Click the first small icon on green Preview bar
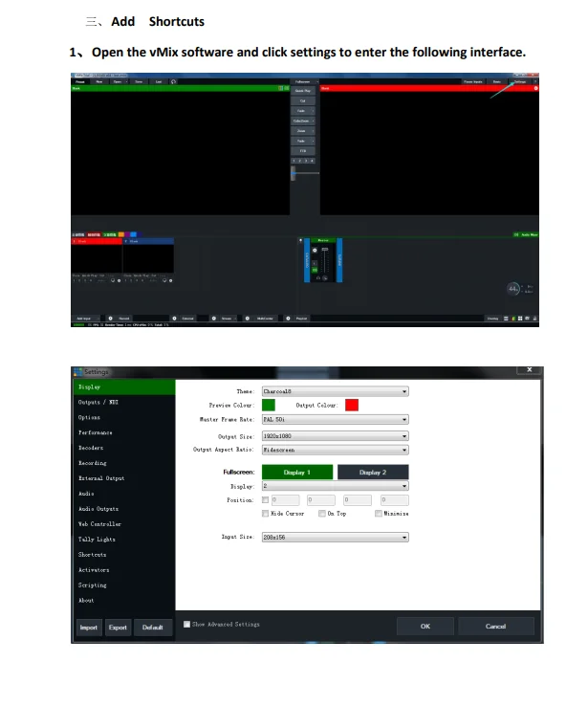The image size is (588, 706). click(x=280, y=88)
